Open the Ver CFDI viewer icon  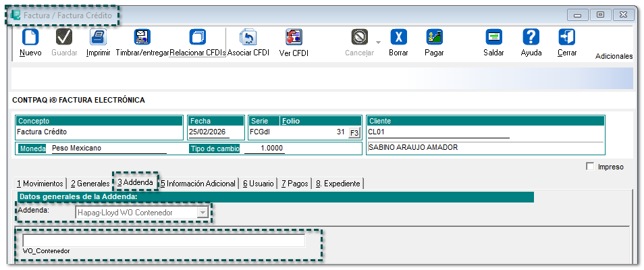point(294,37)
